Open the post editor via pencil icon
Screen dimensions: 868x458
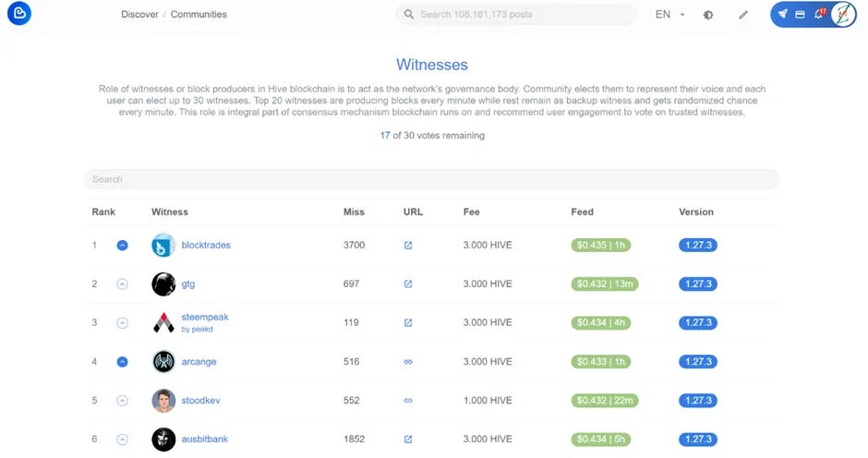(743, 15)
